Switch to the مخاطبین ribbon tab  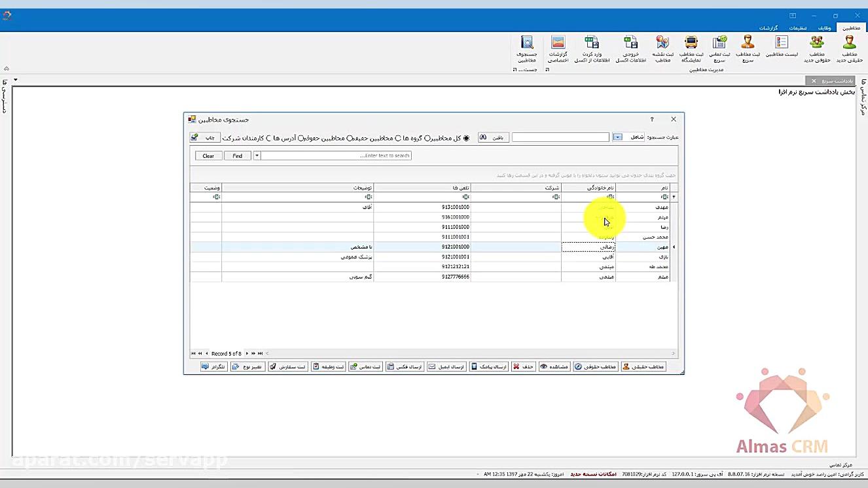click(x=852, y=28)
